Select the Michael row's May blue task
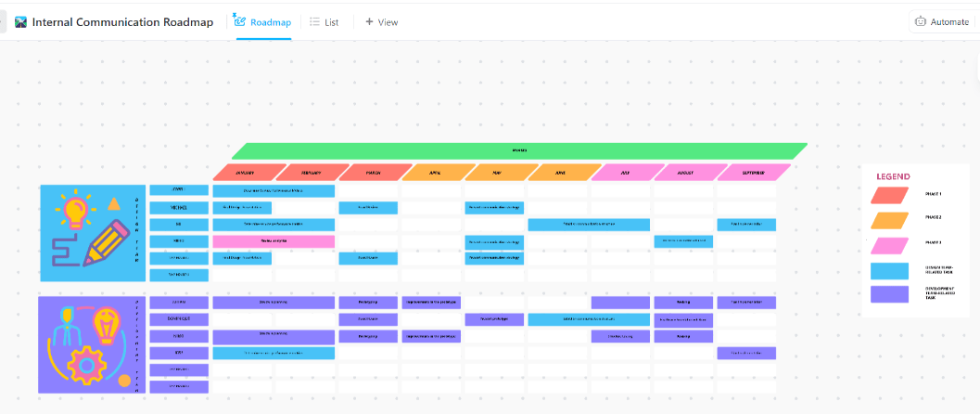The width and height of the screenshot is (980, 414). tap(494, 207)
